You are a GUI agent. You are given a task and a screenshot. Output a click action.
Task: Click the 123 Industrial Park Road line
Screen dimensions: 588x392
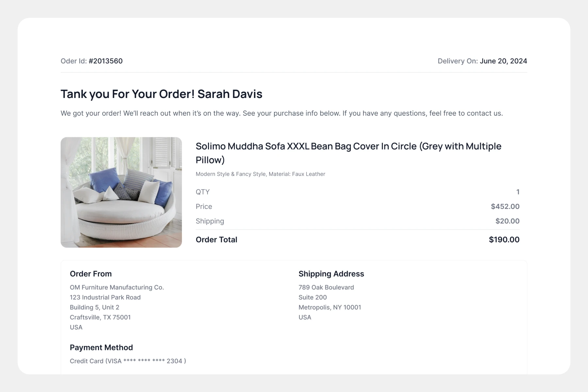coord(105,297)
